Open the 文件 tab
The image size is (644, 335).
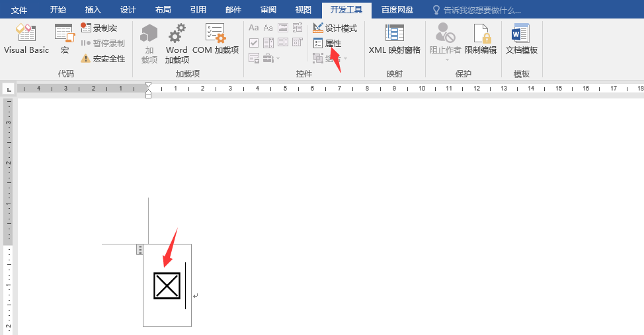19,10
